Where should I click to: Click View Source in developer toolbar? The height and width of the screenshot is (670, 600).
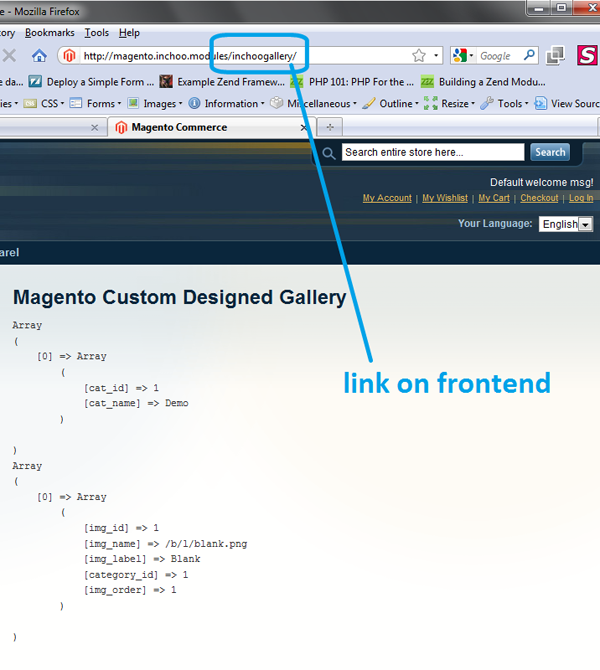click(x=568, y=103)
